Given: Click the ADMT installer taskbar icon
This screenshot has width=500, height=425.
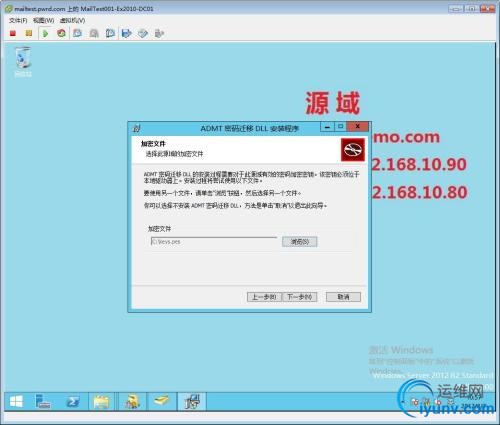Looking at the screenshot, I should [192, 401].
